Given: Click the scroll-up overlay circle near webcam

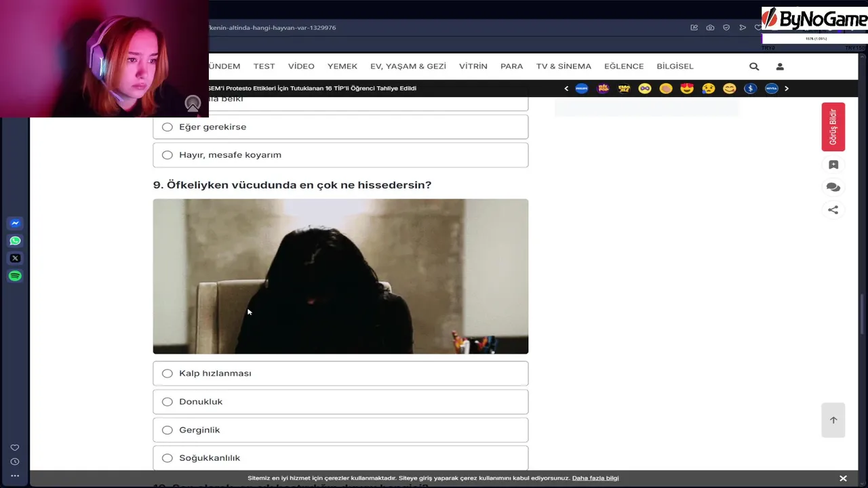Looking at the screenshot, I should point(193,104).
